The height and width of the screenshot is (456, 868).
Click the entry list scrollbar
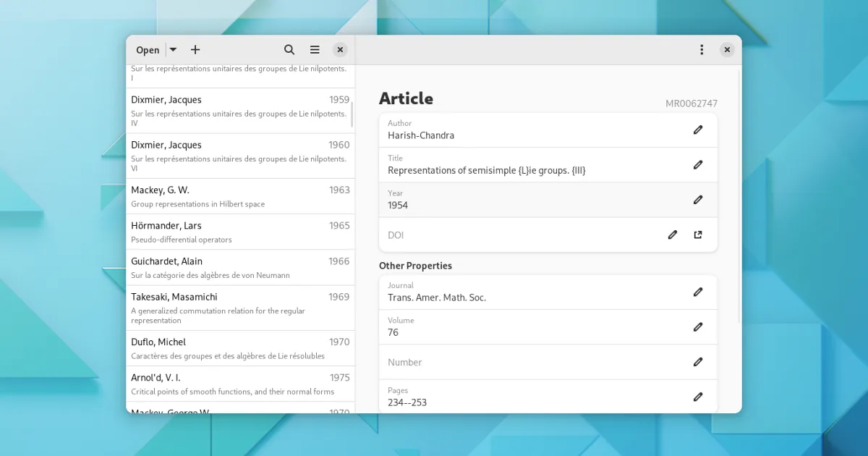click(x=352, y=114)
